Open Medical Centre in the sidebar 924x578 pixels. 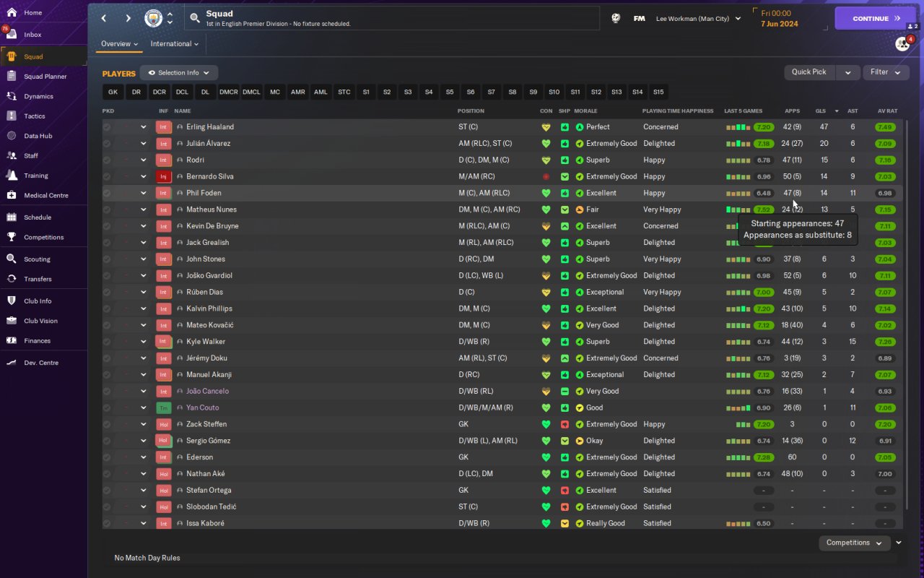click(45, 195)
